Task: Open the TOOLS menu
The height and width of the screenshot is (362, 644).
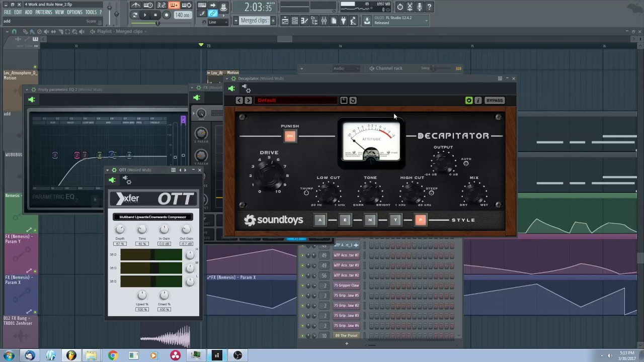Action: (x=91, y=12)
